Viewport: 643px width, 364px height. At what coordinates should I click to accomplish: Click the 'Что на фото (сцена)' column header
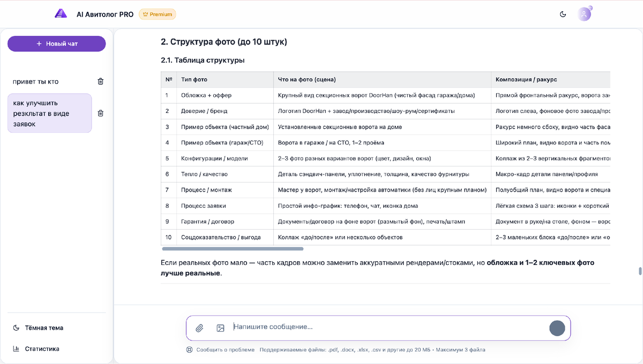click(383, 80)
